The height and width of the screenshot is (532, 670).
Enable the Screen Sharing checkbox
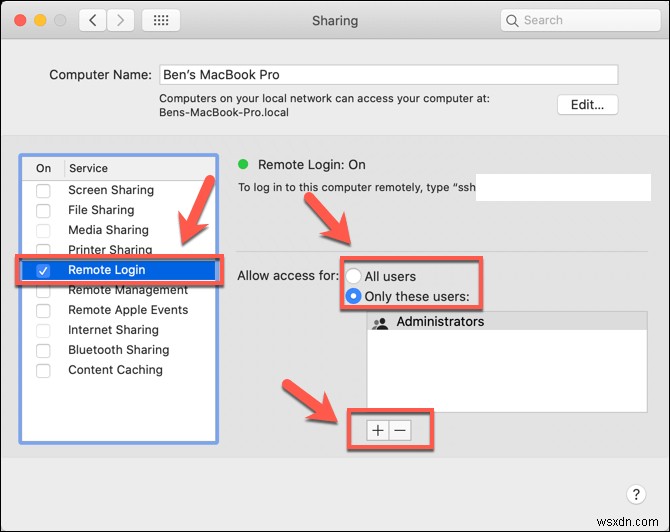(x=43, y=191)
